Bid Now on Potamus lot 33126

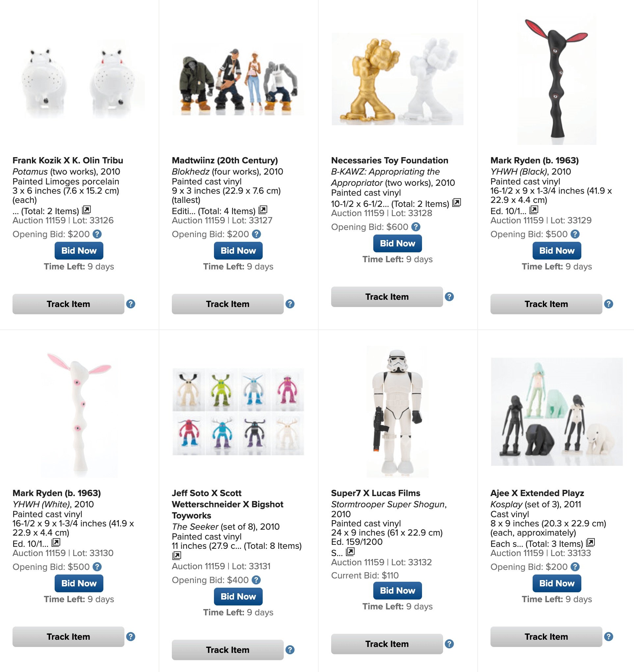pyautogui.click(x=79, y=251)
